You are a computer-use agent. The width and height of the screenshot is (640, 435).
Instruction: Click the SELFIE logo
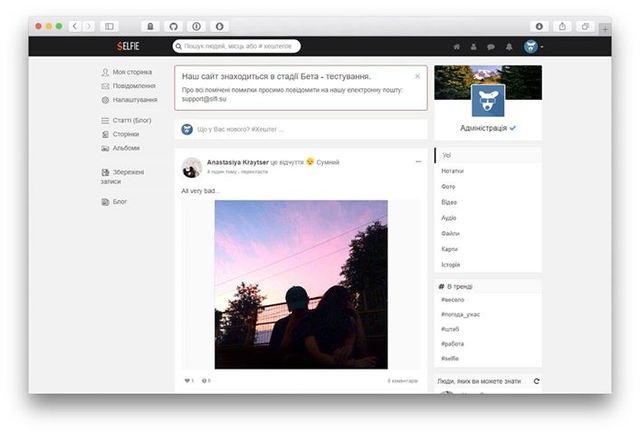point(127,46)
